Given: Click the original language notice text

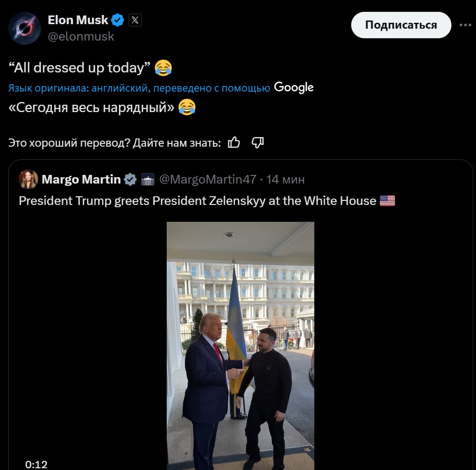Looking at the screenshot, I should coord(139,88).
